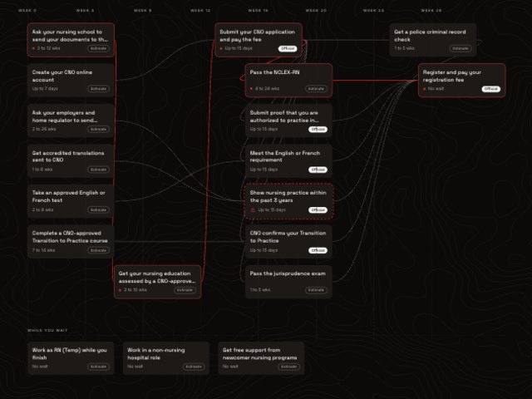Select "Get a police criminal record check" card

coord(433,40)
